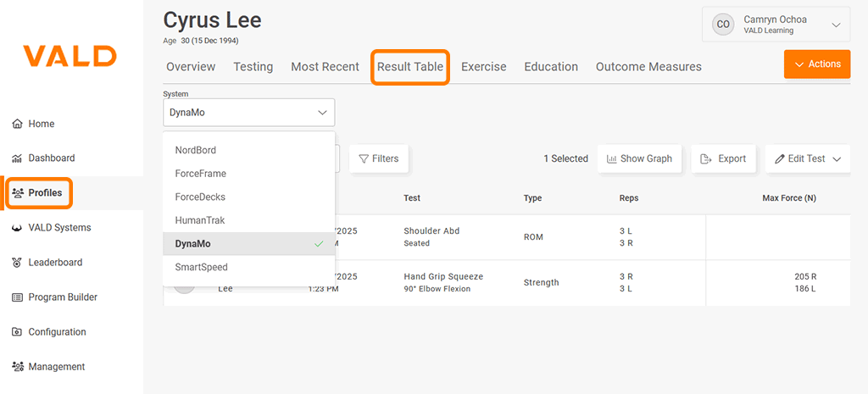The height and width of the screenshot is (394, 868).
Task: Click the 90° Elbow Flexion subtext
Action: [437, 289]
